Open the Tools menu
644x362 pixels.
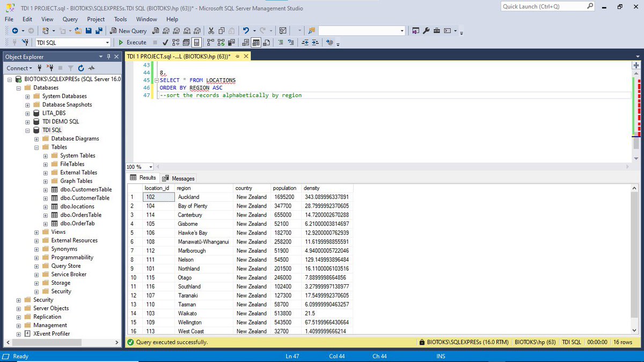[120, 19]
